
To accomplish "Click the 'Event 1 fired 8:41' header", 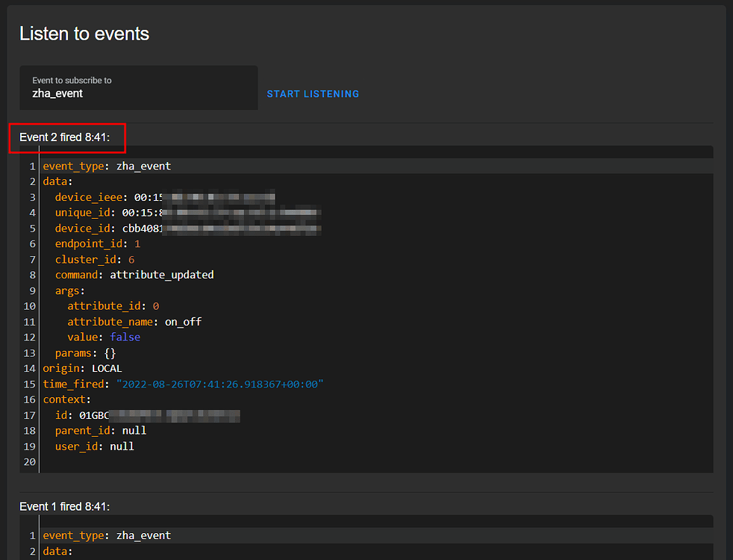I will point(65,506).
